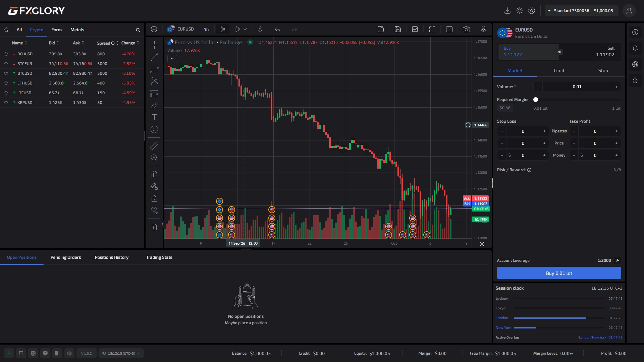This screenshot has height=362, width=644.
Task: Select the Limit order tab
Action: tap(559, 70)
